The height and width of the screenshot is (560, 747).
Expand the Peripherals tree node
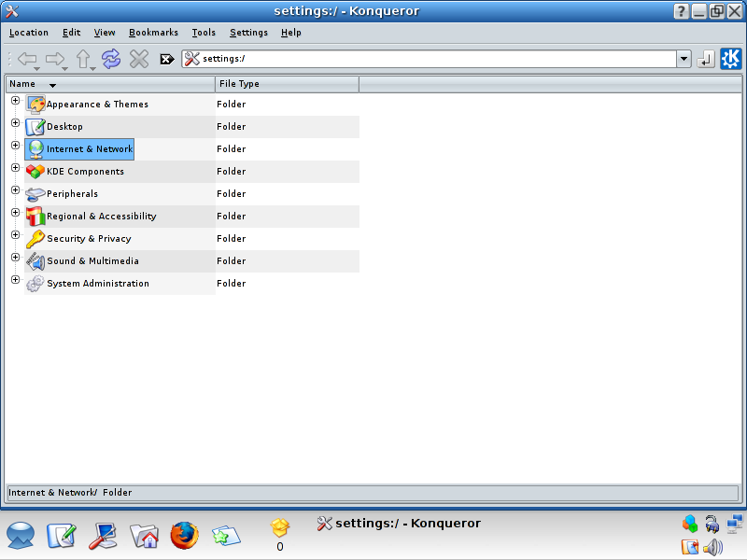point(15,190)
